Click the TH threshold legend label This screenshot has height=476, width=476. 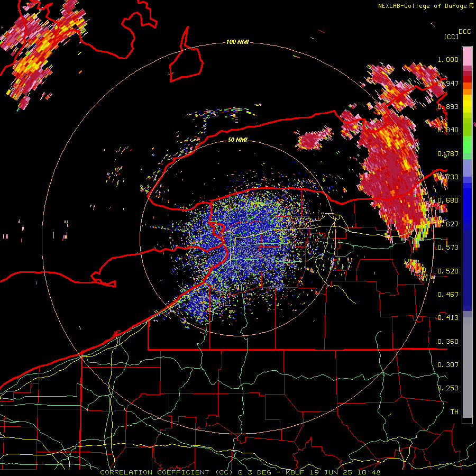click(454, 412)
